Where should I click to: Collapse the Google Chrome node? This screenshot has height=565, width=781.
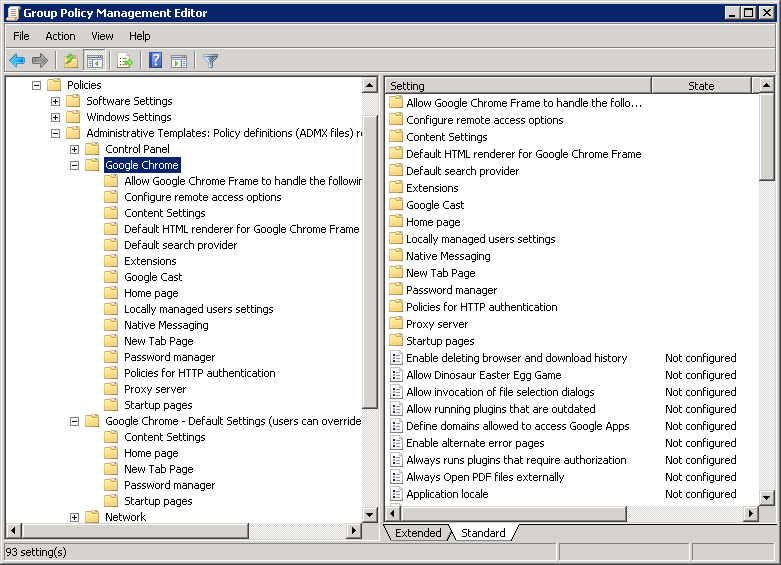74,165
